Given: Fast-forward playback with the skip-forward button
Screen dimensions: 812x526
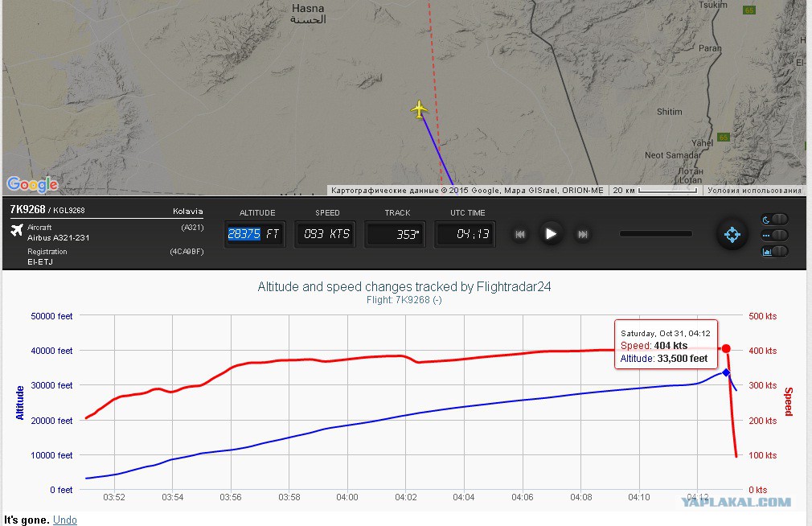Looking at the screenshot, I should 583,234.
